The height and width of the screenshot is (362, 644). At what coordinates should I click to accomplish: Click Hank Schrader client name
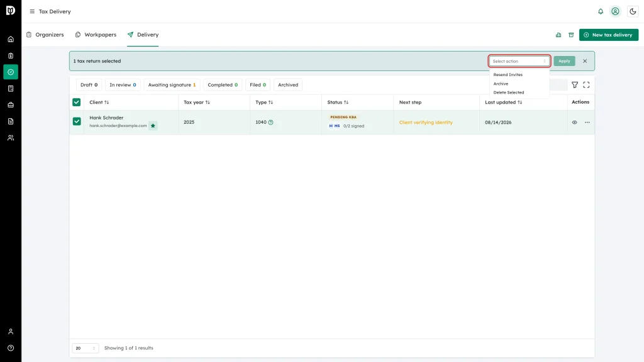click(106, 118)
